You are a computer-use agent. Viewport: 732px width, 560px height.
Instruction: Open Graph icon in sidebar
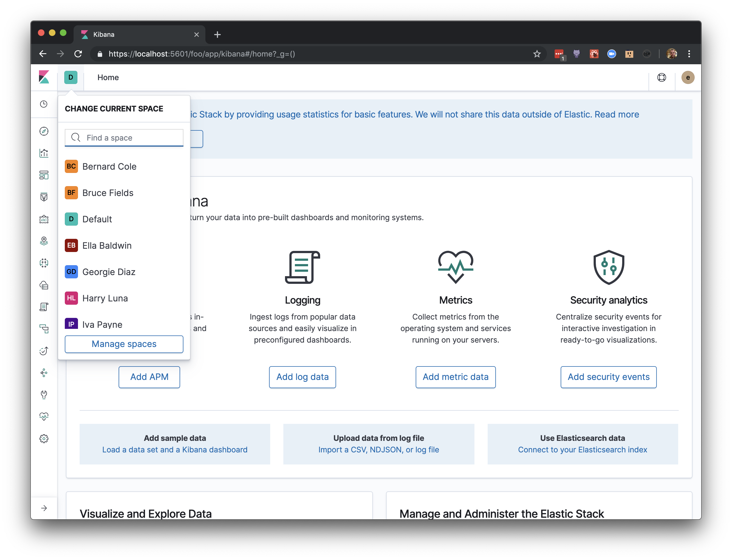pyautogui.click(x=44, y=373)
